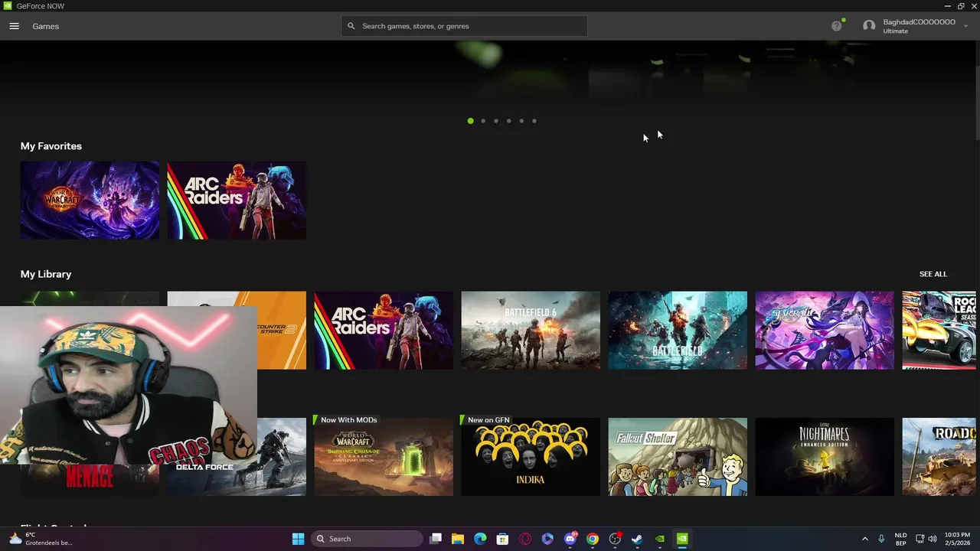The height and width of the screenshot is (551, 980).
Task: Open the INDIKA game tile
Action: (531, 457)
